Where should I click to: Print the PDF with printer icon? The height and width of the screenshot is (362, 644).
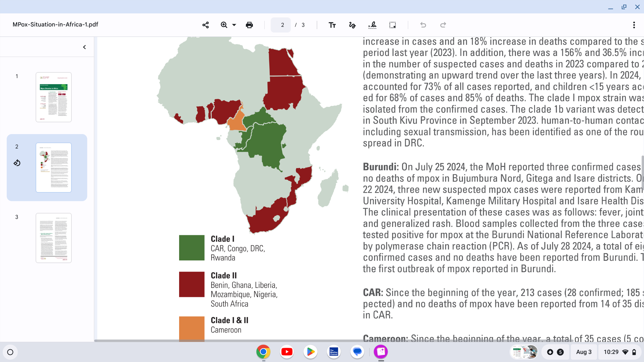[x=249, y=25]
